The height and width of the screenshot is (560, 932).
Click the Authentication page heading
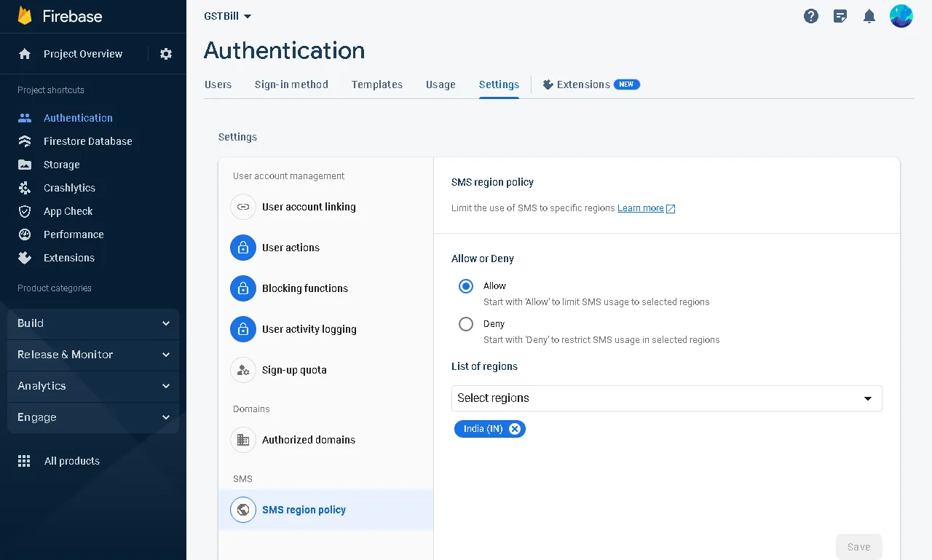coord(285,50)
